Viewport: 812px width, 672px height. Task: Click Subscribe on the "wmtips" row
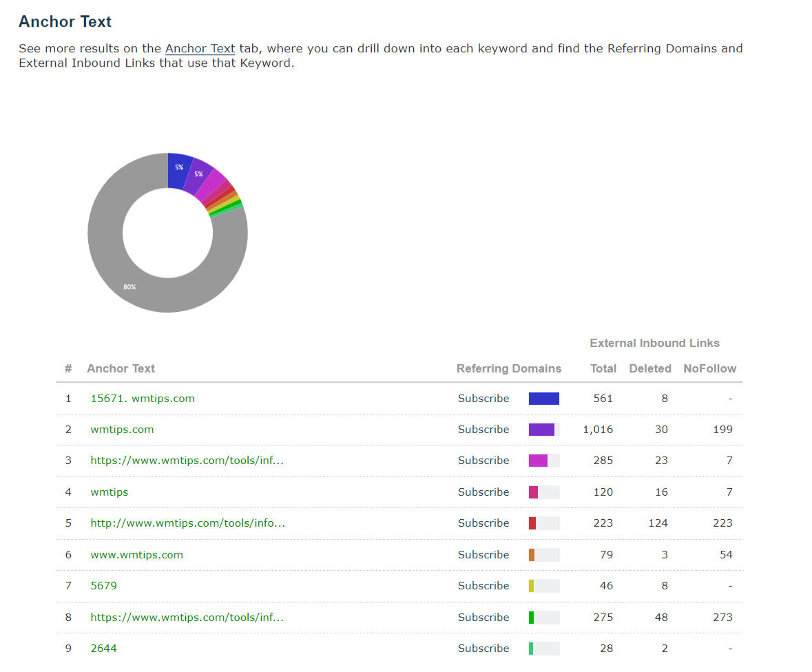483,492
